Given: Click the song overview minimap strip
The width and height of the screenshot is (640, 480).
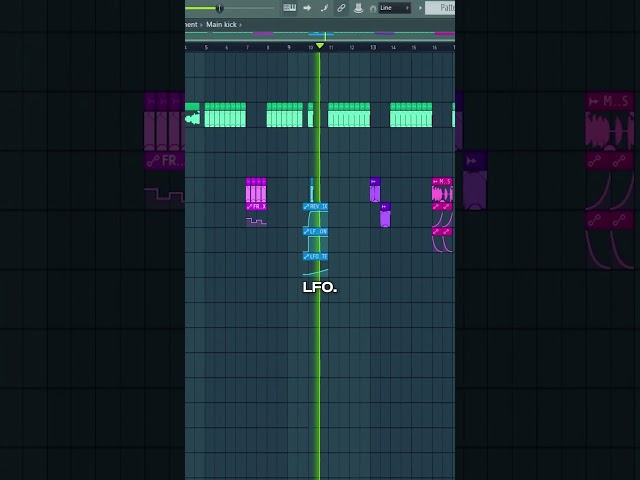Looking at the screenshot, I should 320,34.
